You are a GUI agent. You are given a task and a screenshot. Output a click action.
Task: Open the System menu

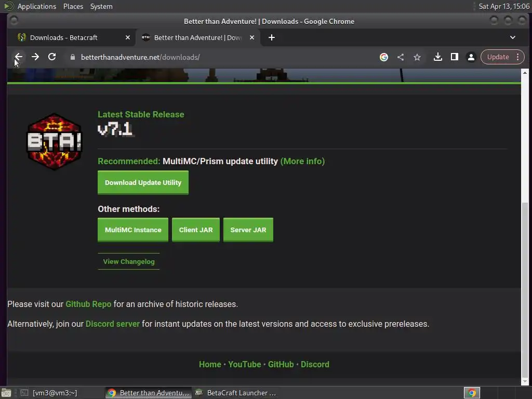(101, 6)
